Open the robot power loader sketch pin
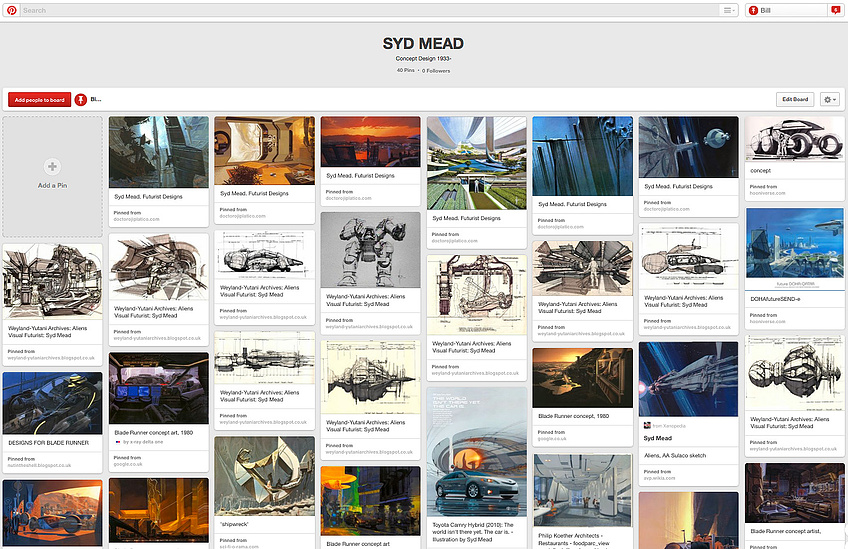This screenshot has height=549, width=848. click(370, 250)
